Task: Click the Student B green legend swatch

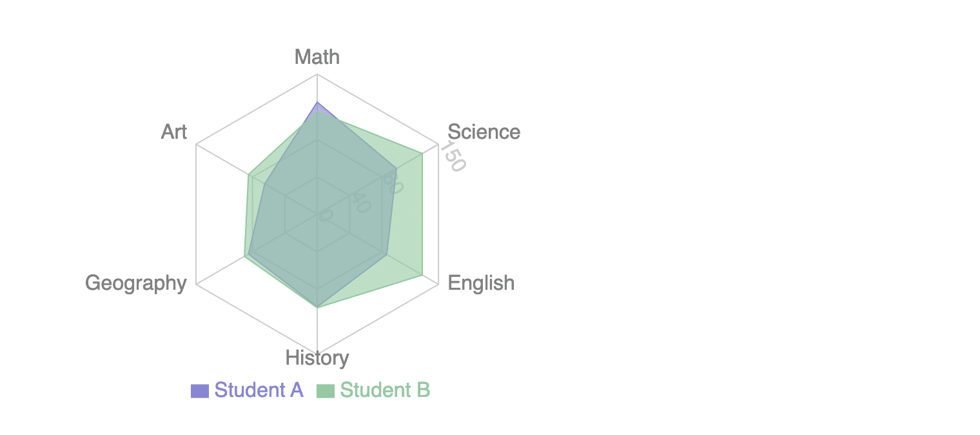Action: pyautogui.click(x=326, y=390)
